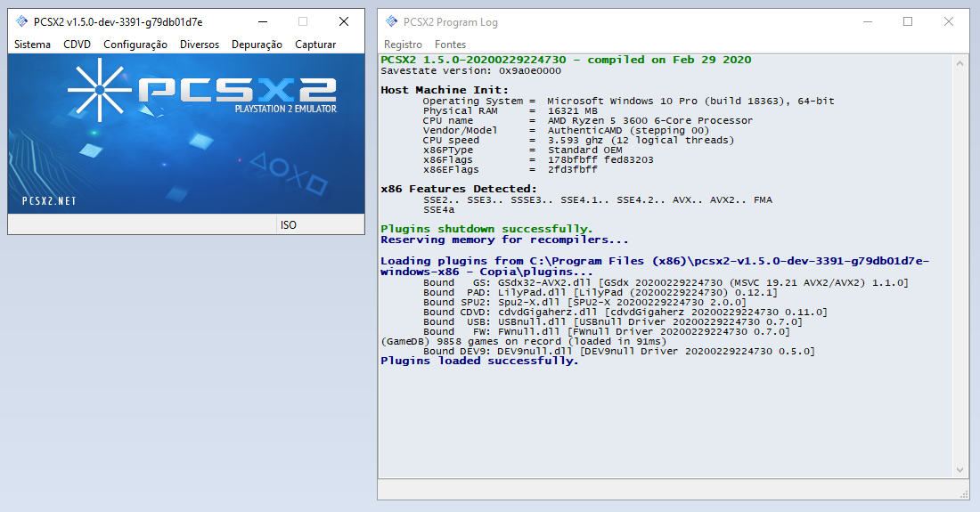Click the 'Bound PAD: LilyPad.dll' line

tap(600, 292)
